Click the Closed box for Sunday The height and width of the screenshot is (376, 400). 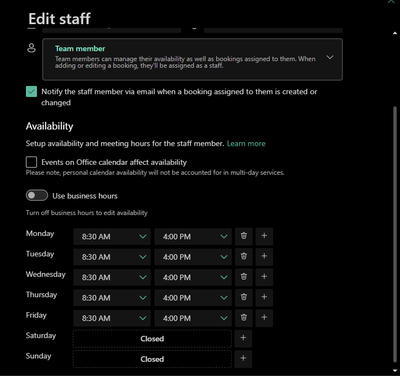[152, 359]
